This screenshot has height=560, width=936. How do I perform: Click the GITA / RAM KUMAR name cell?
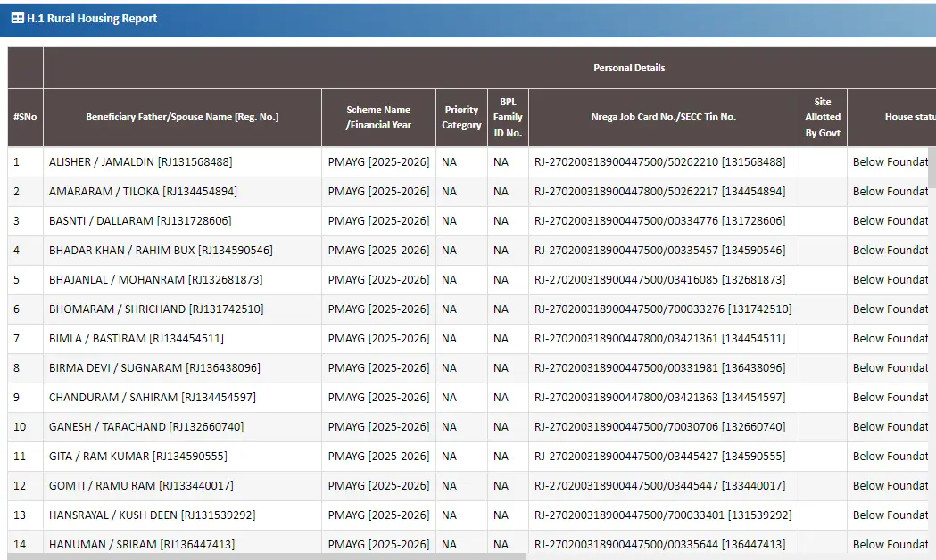pyautogui.click(x=137, y=457)
